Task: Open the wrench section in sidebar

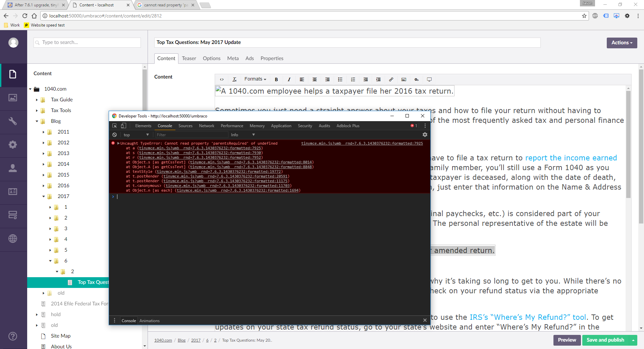Action: click(13, 121)
